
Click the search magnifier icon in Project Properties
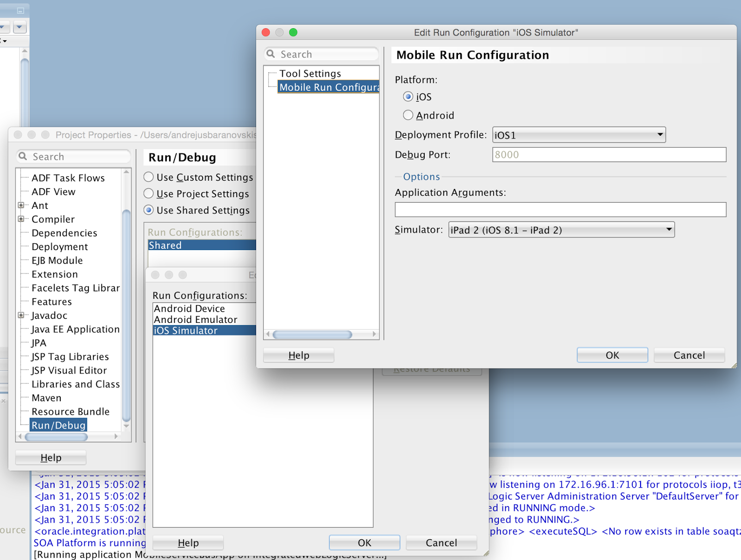pos(23,157)
